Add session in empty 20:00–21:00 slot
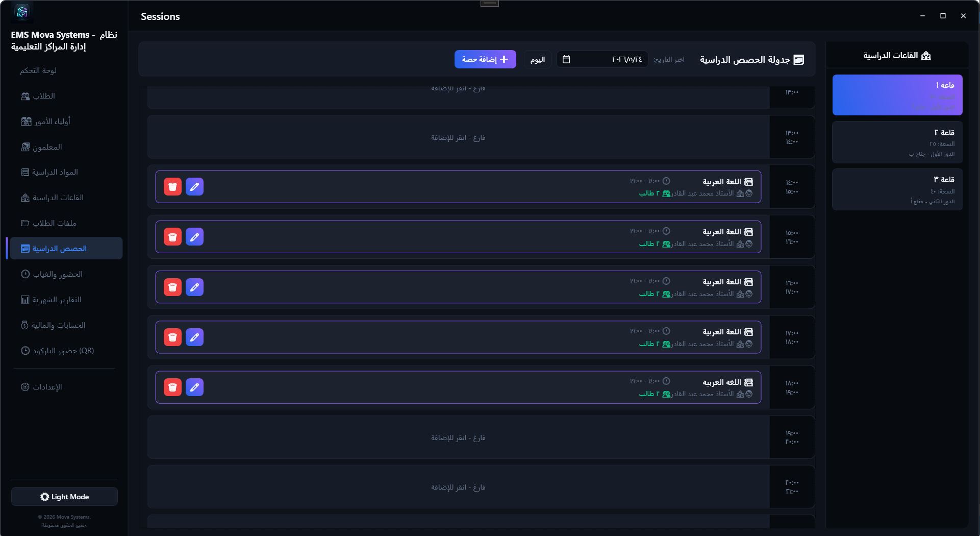Image resolution: width=980 pixels, height=536 pixels. pos(458,487)
